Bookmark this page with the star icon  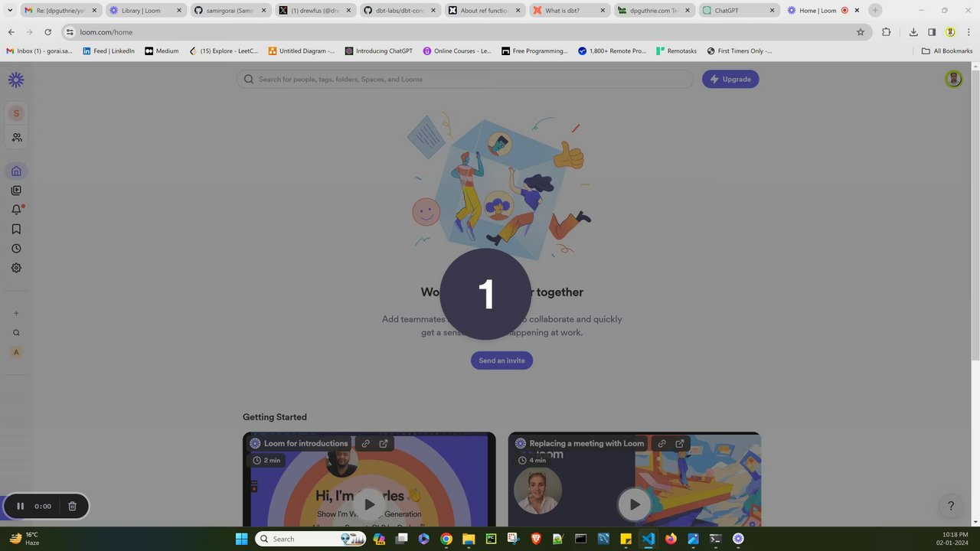(x=861, y=32)
